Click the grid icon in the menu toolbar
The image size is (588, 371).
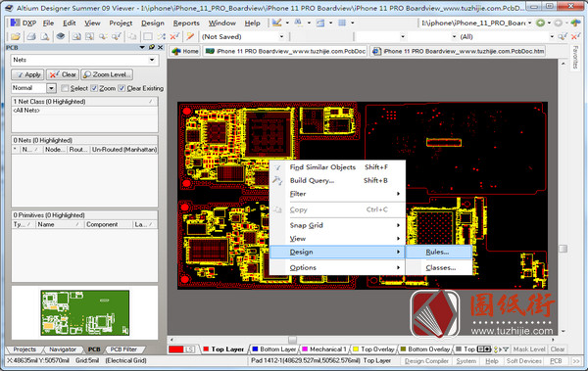342,23
